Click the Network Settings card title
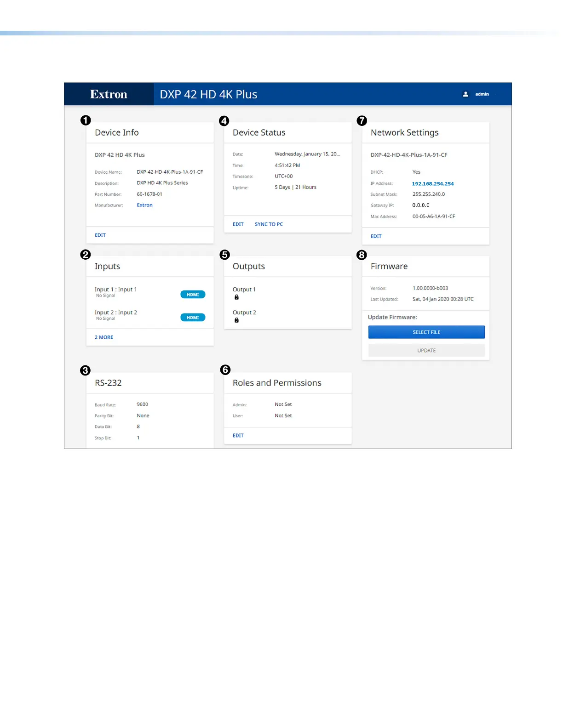The width and height of the screenshot is (563, 728). (405, 132)
